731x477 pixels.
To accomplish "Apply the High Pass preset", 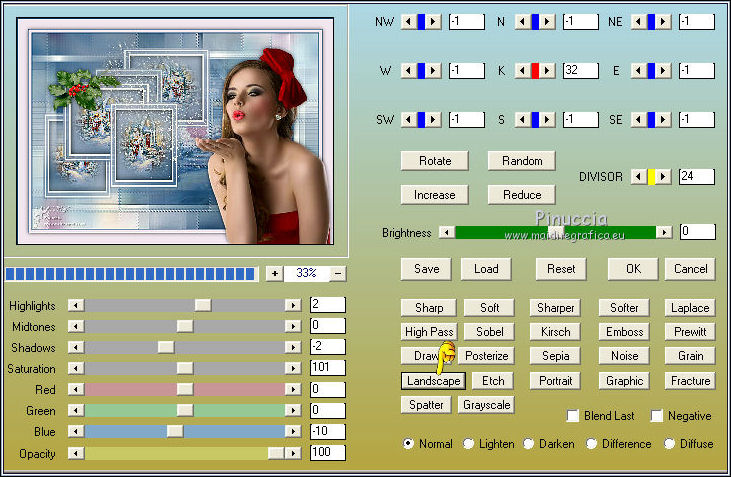I will (429, 332).
